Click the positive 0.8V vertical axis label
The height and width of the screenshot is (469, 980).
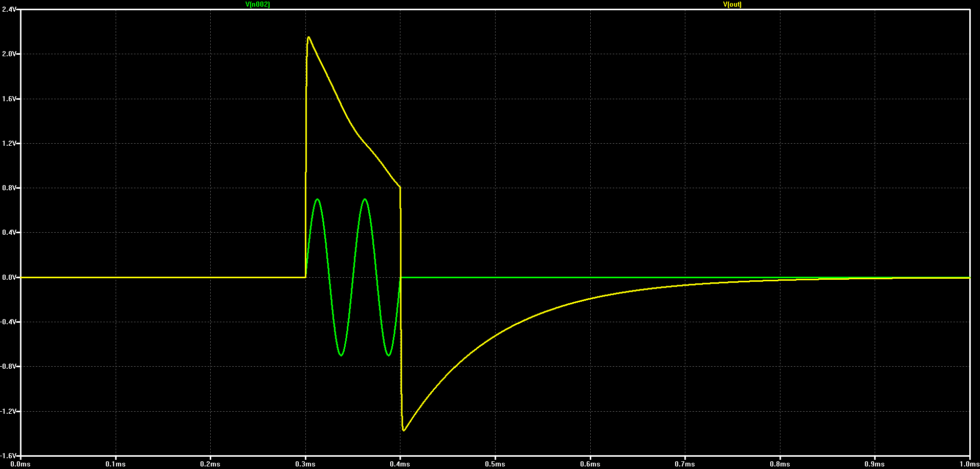(9, 188)
